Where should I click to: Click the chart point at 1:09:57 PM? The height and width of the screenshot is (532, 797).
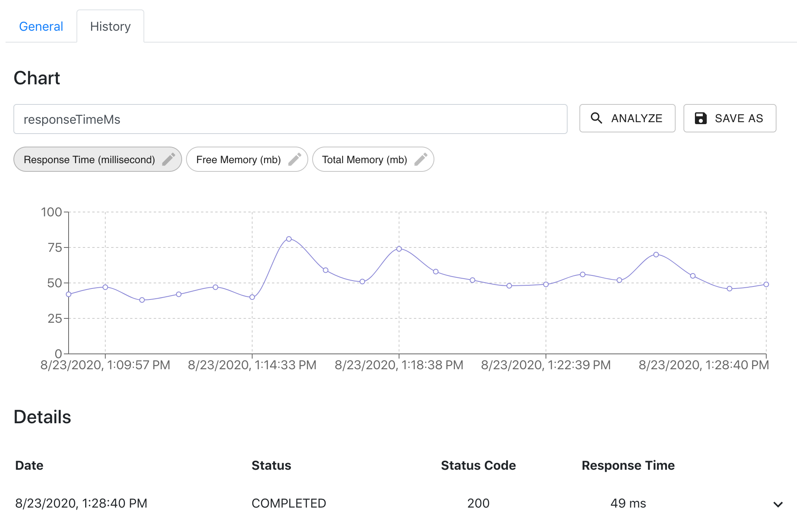pyautogui.click(x=105, y=287)
